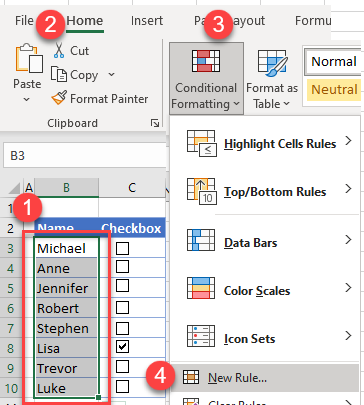This screenshot has height=405, width=364.
Task: Click the Checkbox column header cell
Action: (x=132, y=228)
